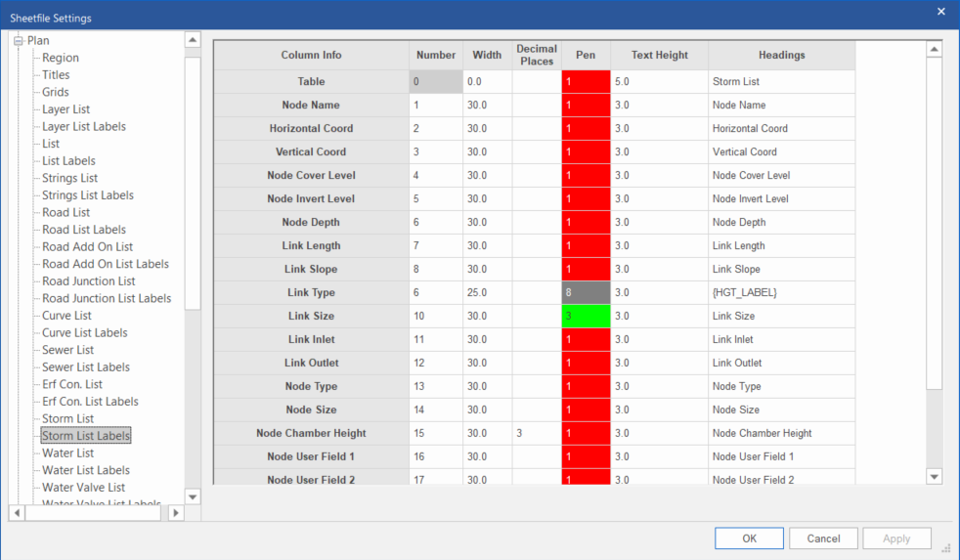Click the tree panel scroll down arrow

click(x=193, y=496)
